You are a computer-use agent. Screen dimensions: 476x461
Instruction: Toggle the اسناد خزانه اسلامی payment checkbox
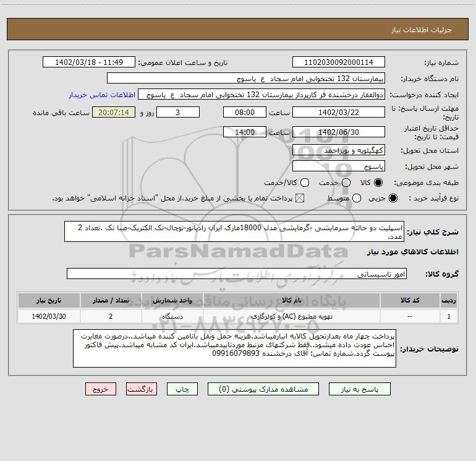click(300, 198)
